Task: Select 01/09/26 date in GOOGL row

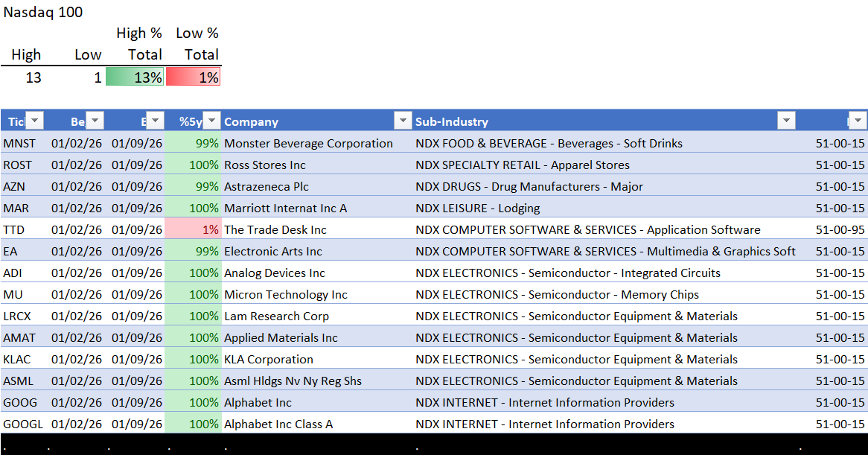Action: (137, 424)
